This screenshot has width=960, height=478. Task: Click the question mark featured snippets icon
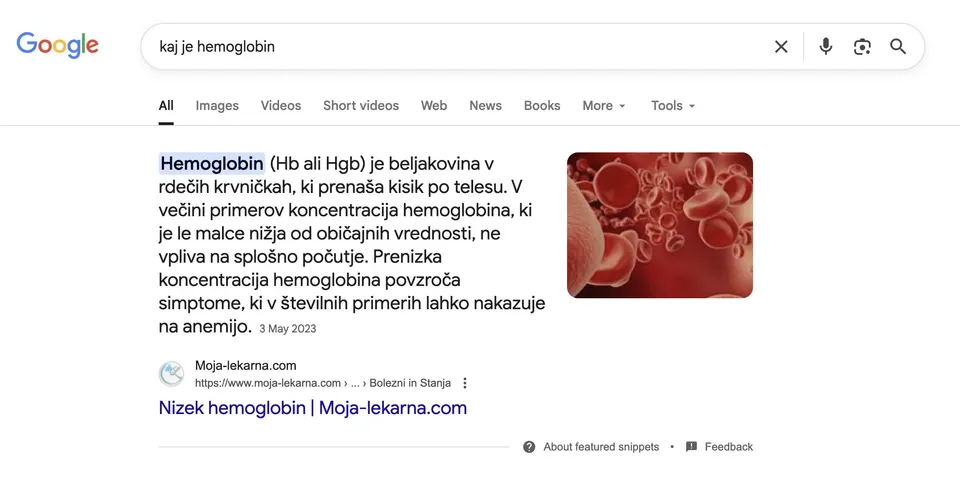click(x=529, y=447)
